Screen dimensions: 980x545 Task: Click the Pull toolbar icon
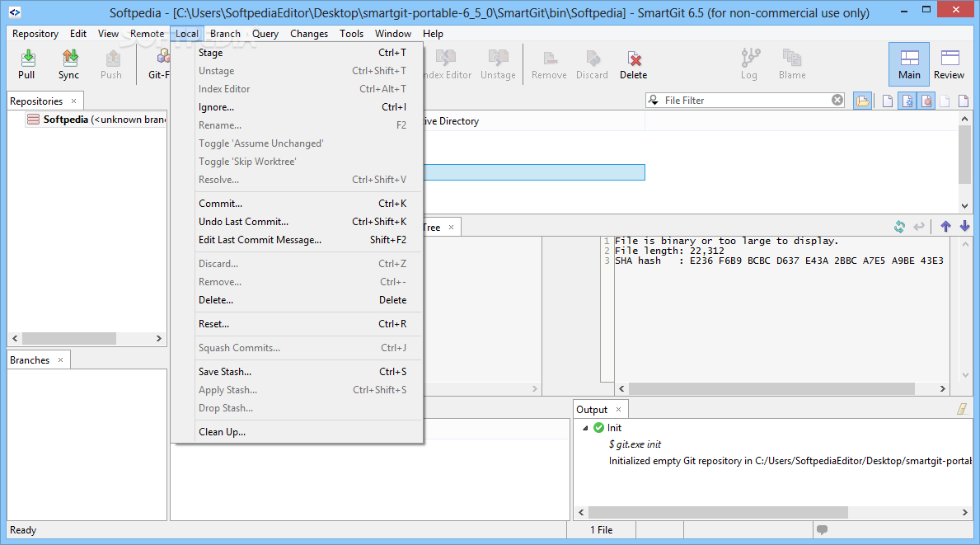[x=26, y=64]
